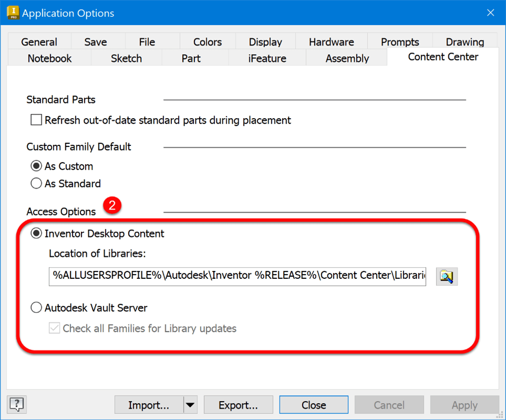Click the Export... button
Screen dimensions: 506x420
(x=238, y=405)
